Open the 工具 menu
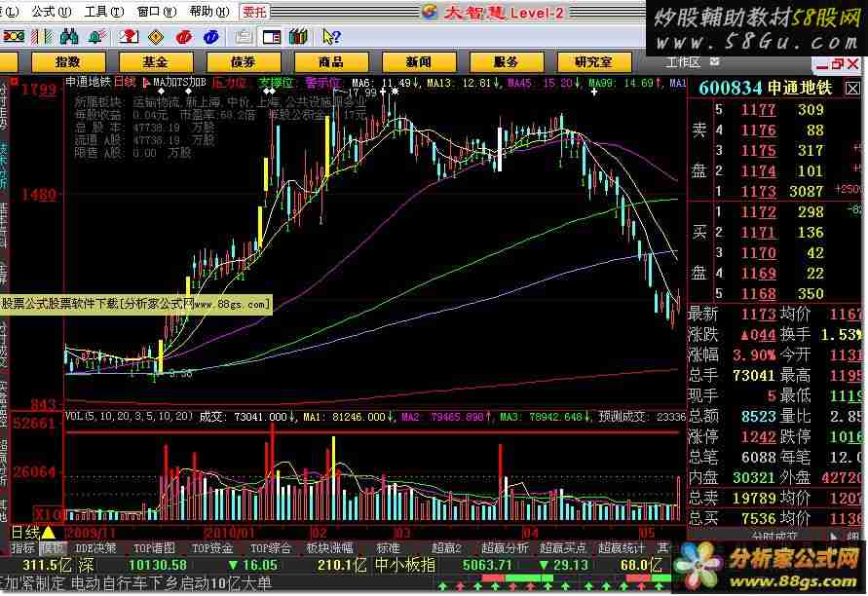Image resolution: width=868 pixels, height=596 pixels. [103, 11]
